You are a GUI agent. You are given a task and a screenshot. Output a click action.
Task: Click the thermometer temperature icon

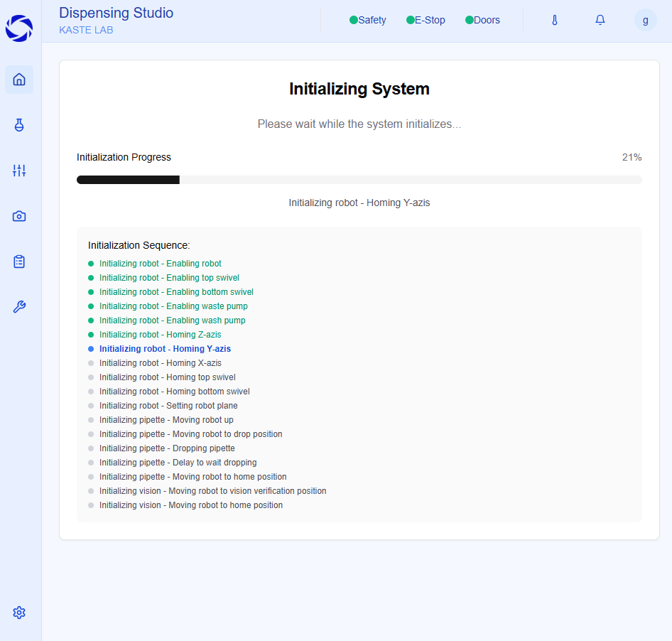click(555, 20)
